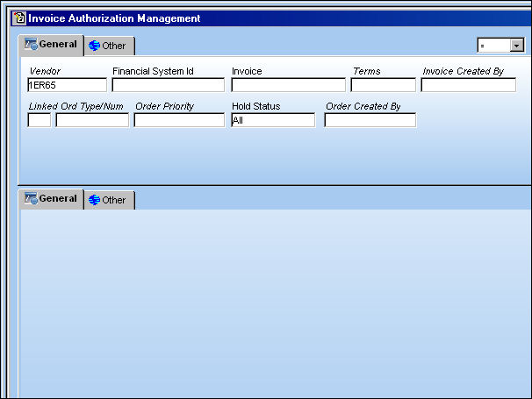The height and width of the screenshot is (399, 532).
Task: Click the Invoice Authorization Management window icon
Action: [19, 18]
